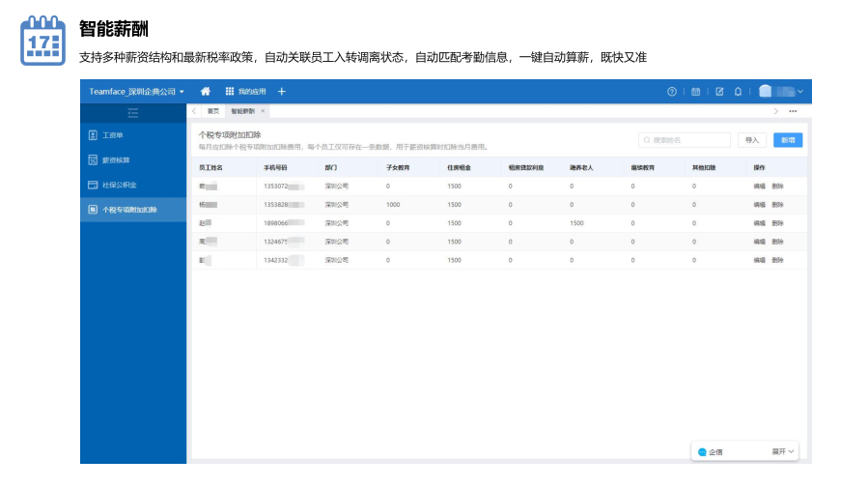Image resolution: width=868 pixels, height=488 pixels.
Task: Open the calendar icon in top bar
Action: pyautogui.click(x=696, y=92)
